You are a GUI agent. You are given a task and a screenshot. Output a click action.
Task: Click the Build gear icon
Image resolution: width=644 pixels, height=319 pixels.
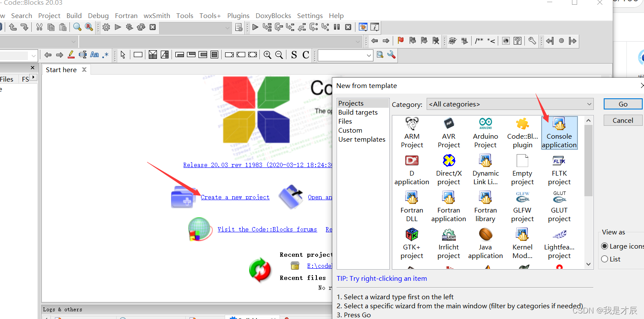click(x=106, y=27)
